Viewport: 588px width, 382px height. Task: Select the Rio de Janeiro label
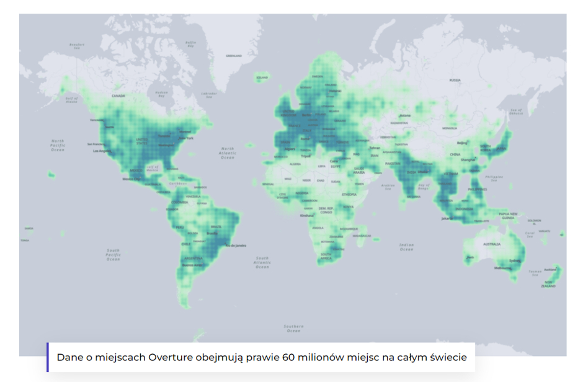pyautogui.click(x=236, y=246)
